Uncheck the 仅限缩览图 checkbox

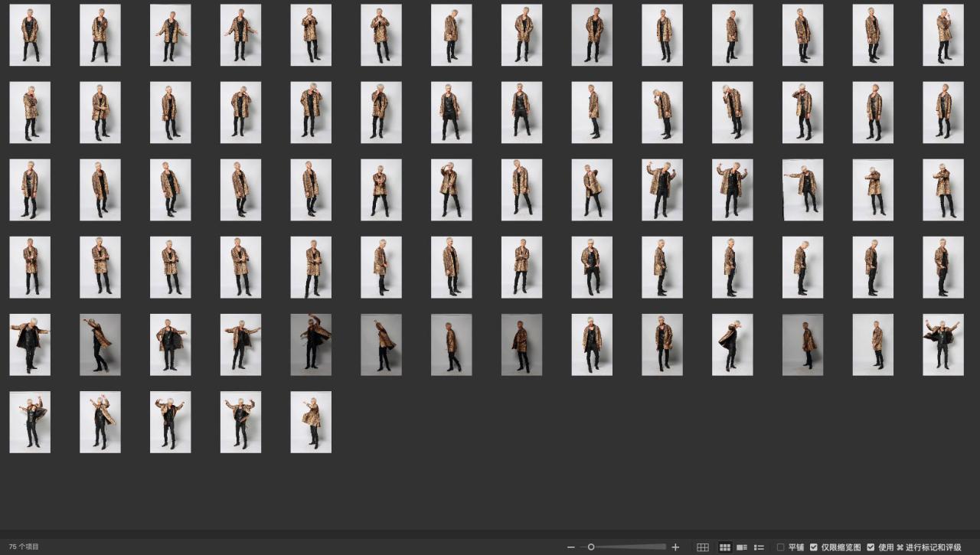tap(814, 547)
